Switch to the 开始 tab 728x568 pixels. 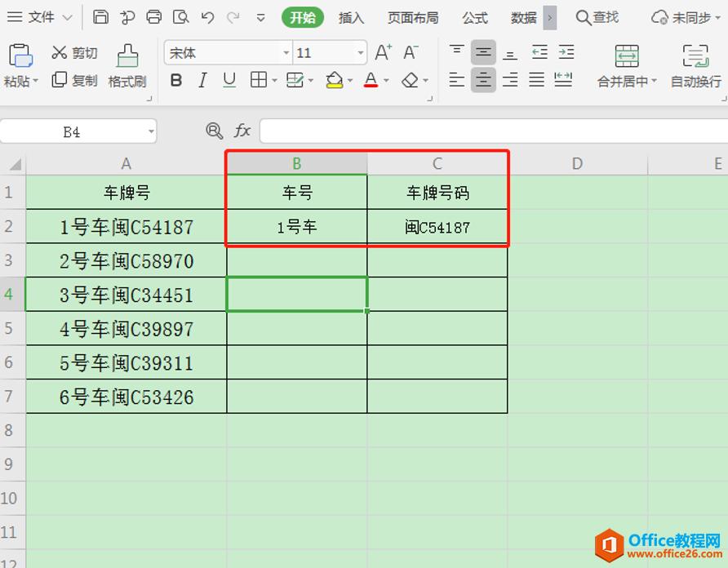pos(303,18)
